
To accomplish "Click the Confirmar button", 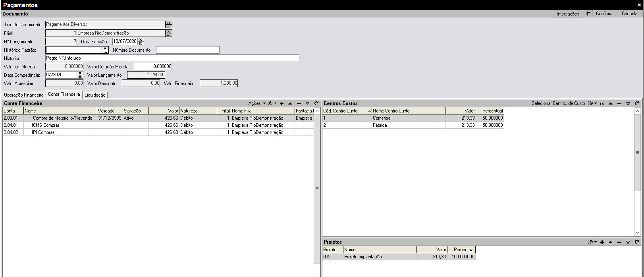I will [604, 14].
